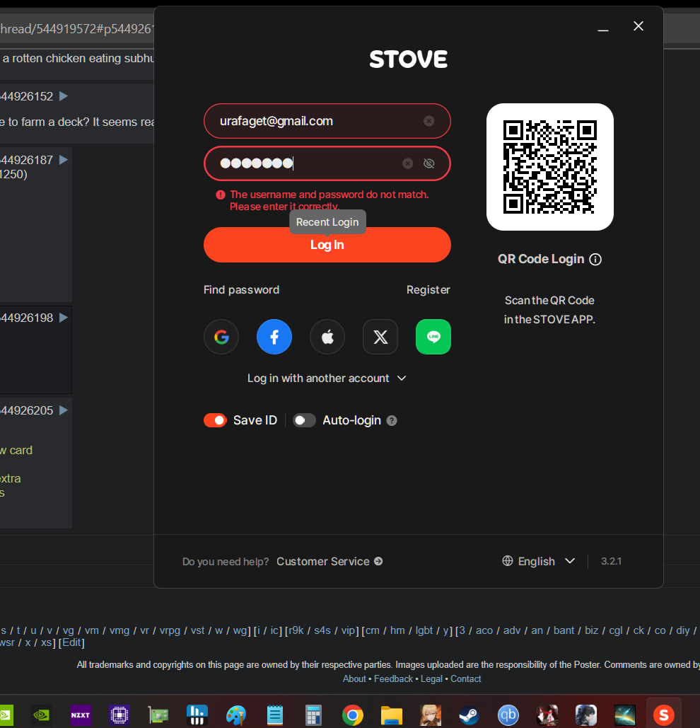Click the orange Log In button

[327, 245]
